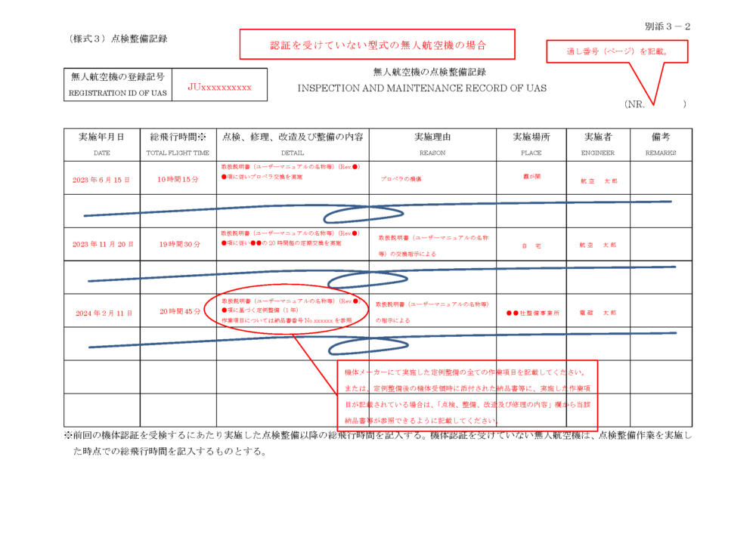Select the '無人航空機の点検整備記録' title line
Screen dimensions: 756x534
(429, 73)
